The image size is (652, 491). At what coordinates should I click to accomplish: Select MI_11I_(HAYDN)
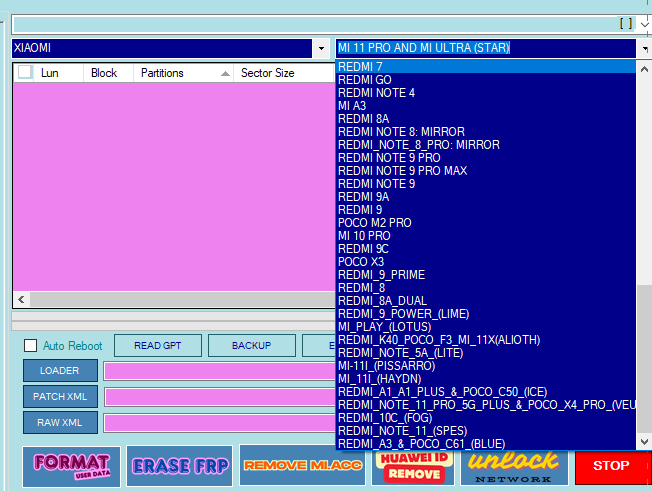pyautogui.click(x=486, y=379)
